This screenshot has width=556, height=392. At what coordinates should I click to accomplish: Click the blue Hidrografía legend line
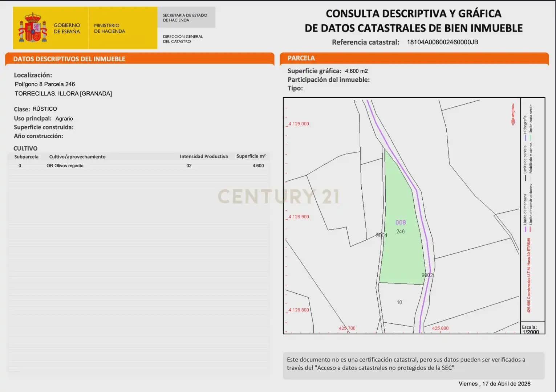pos(525,138)
